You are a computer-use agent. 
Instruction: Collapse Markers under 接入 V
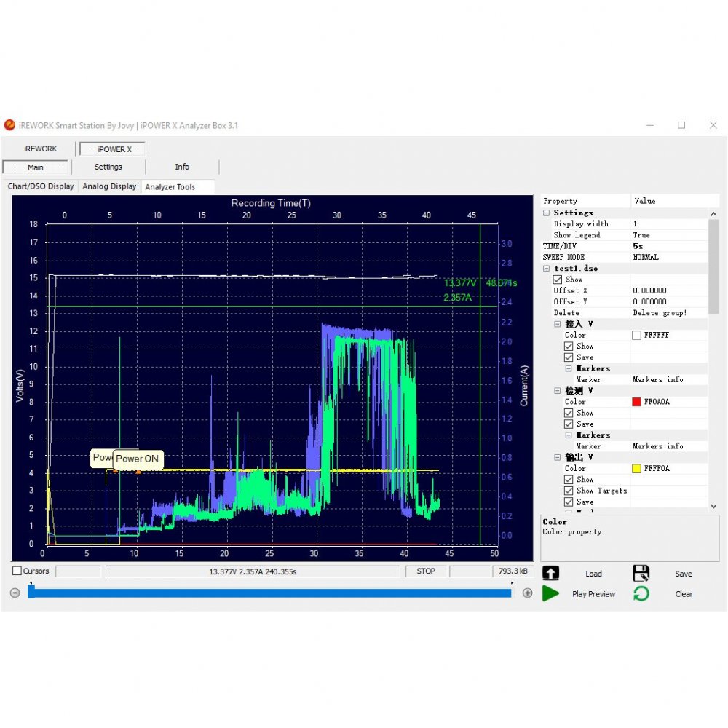pyautogui.click(x=569, y=368)
